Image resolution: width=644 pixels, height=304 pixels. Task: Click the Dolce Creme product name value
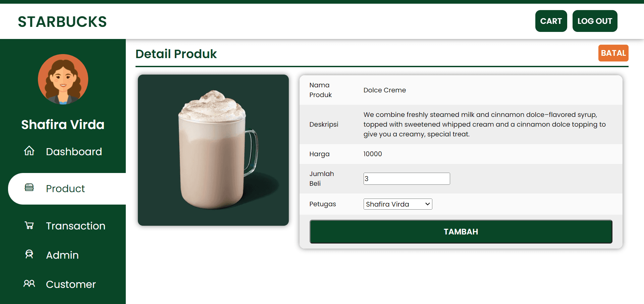click(x=385, y=90)
